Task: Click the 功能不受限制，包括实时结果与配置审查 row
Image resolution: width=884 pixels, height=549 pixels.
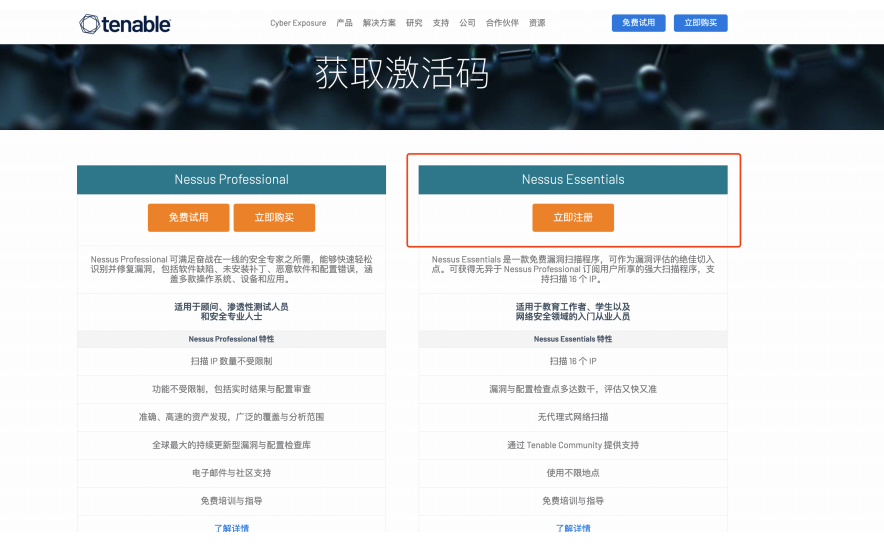Action: [231, 389]
